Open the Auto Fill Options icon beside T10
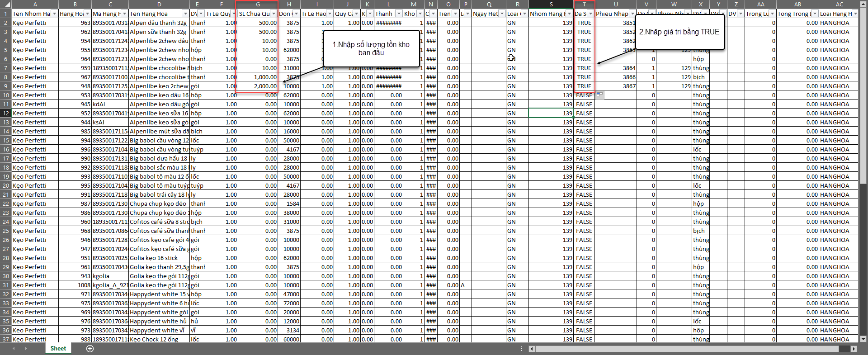Screen dimensions: 868x355 point(599,95)
